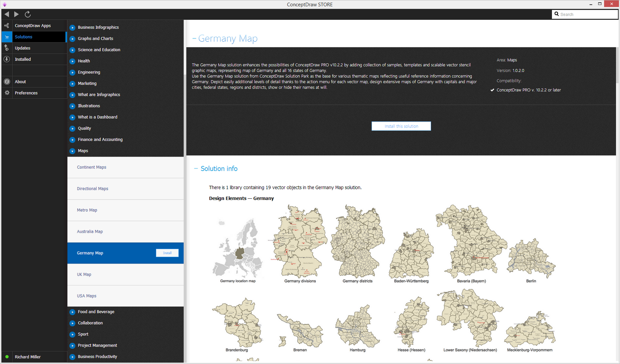The width and height of the screenshot is (620, 364).
Task: Click the Germany divisions map thumbnail
Action: [299, 242]
